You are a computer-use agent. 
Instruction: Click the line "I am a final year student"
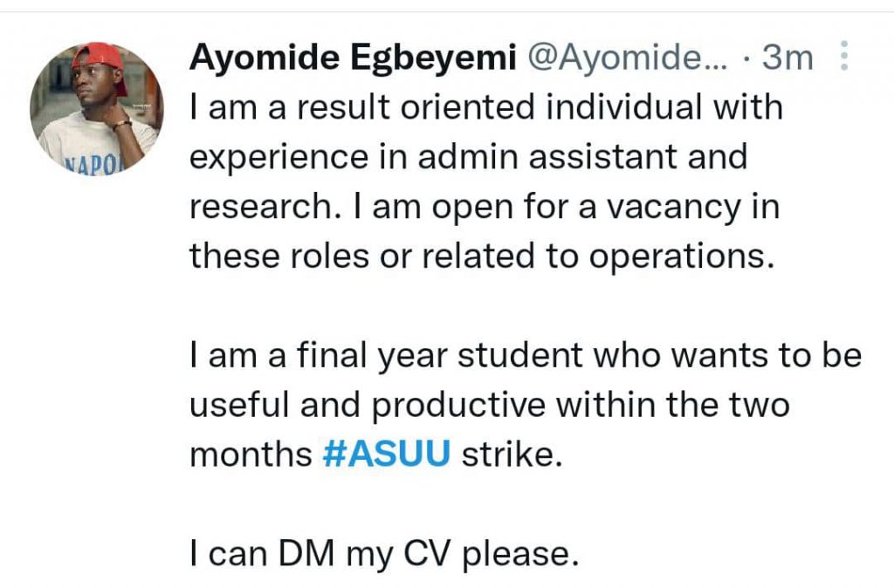(x=526, y=356)
